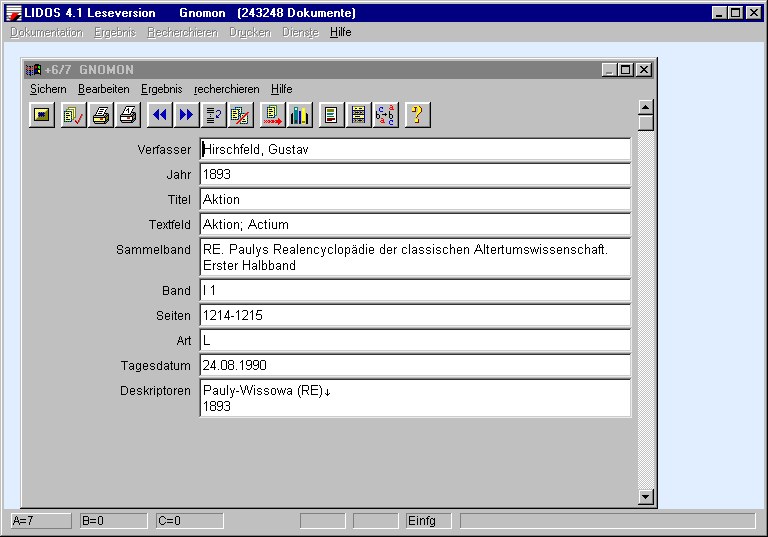Click the Textfeld field showing Aktion; Actium
Viewport: 768px width, 537px height.
click(x=415, y=224)
